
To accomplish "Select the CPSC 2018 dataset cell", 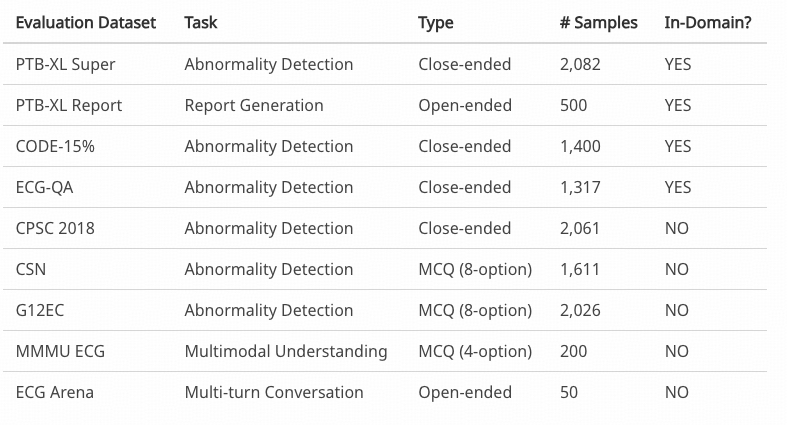I will [x=55, y=228].
